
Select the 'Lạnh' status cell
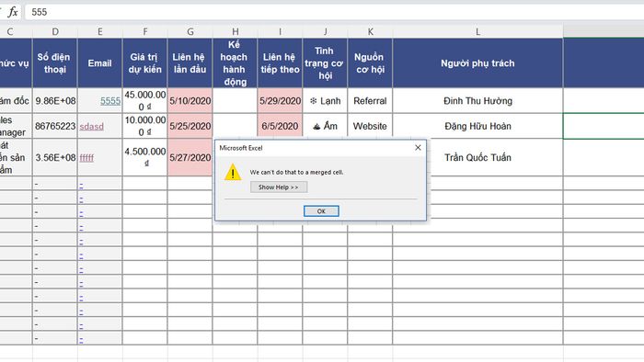pos(326,101)
